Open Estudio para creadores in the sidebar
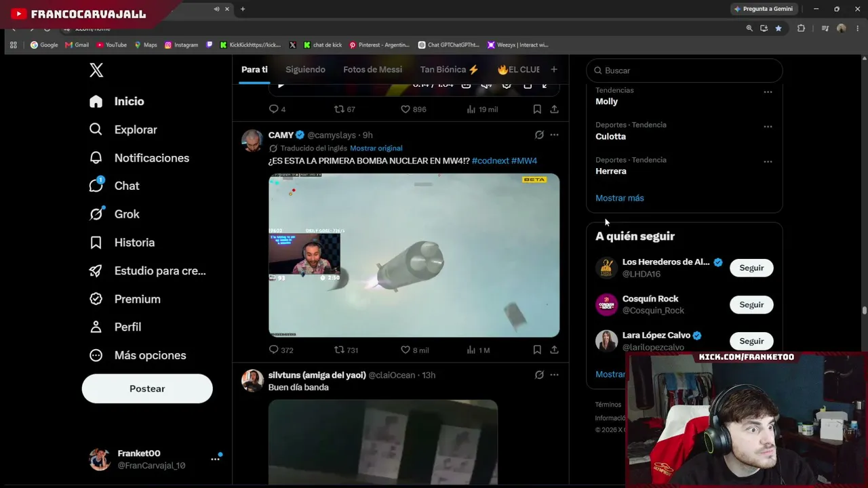The image size is (868, 488). pyautogui.click(x=147, y=270)
